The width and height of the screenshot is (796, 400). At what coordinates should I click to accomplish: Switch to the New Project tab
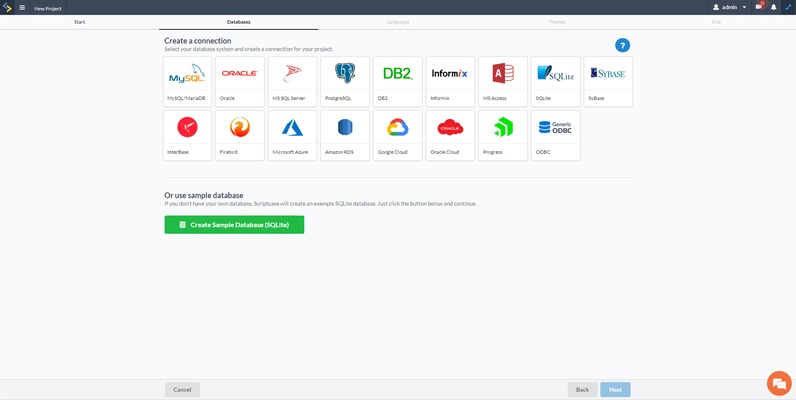[48, 8]
